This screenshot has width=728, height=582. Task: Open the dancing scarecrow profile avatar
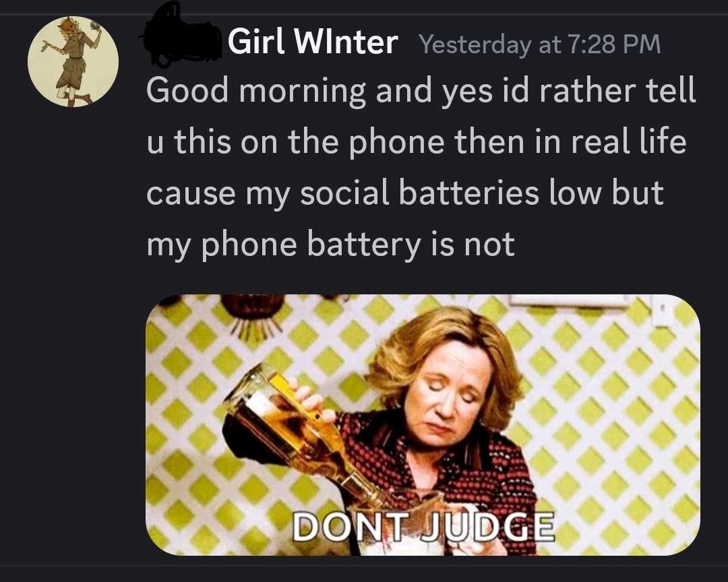click(73, 62)
